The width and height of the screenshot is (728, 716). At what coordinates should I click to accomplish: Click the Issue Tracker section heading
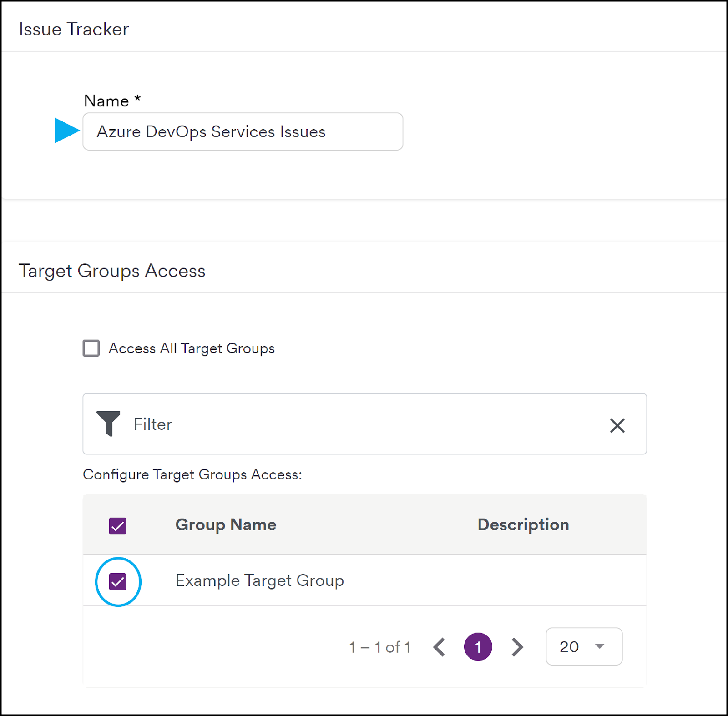click(74, 29)
